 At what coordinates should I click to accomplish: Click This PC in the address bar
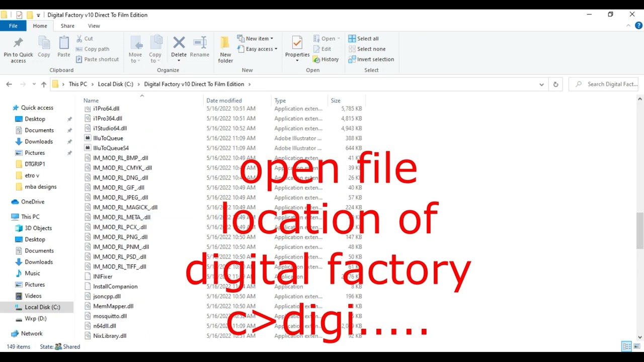point(78,84)
